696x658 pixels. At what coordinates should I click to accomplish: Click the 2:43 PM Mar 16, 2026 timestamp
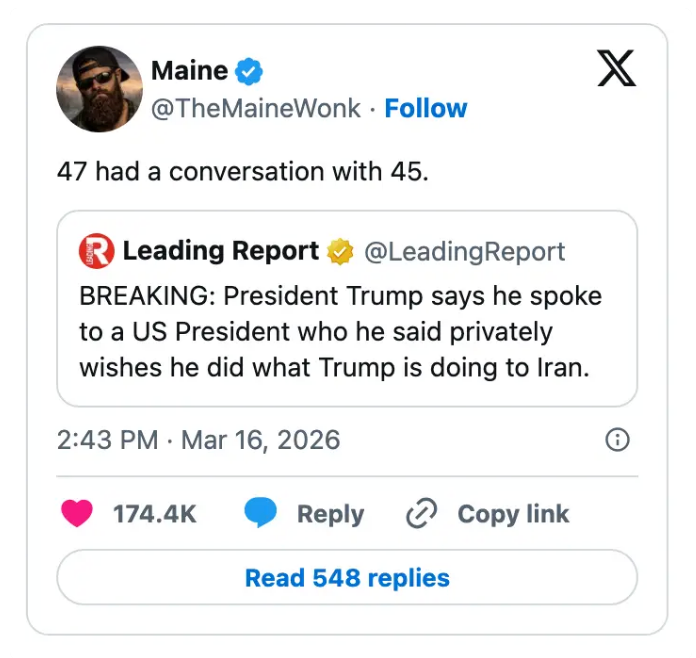[198, 440]
